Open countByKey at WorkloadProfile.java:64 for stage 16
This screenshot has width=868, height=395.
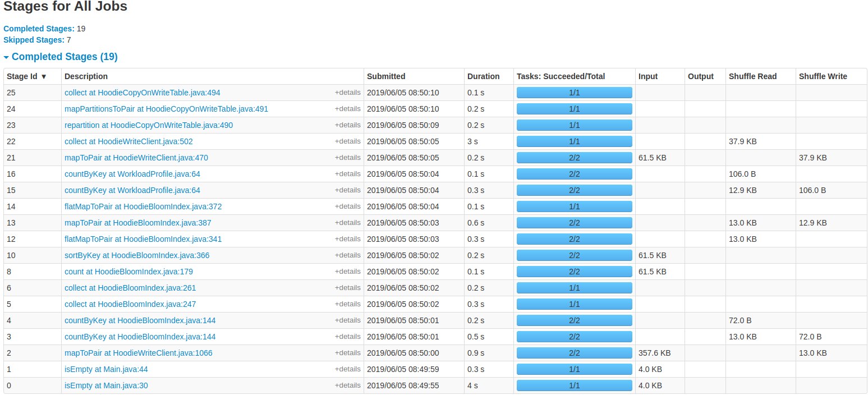(132, 174)
